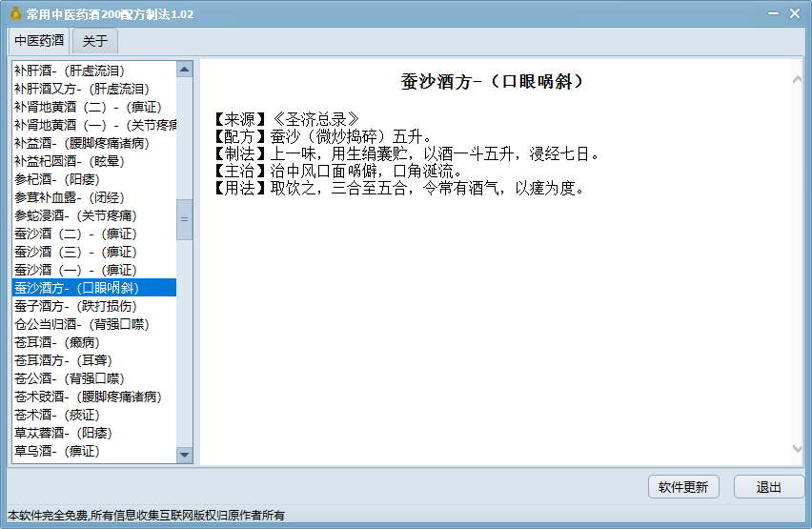Pick 仓公当归酒-（背强口噤） in the list

pos(81,324)
